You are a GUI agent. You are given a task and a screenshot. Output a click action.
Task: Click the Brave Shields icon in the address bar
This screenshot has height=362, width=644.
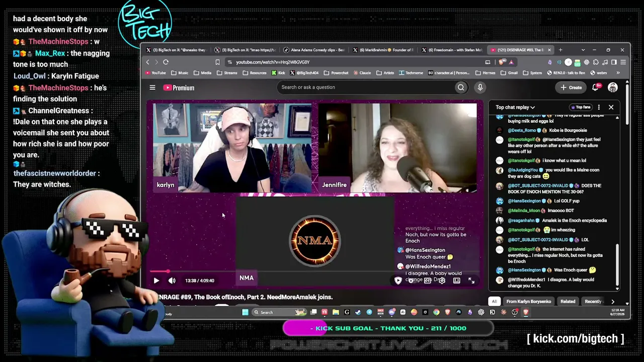[x=502, y=62]
